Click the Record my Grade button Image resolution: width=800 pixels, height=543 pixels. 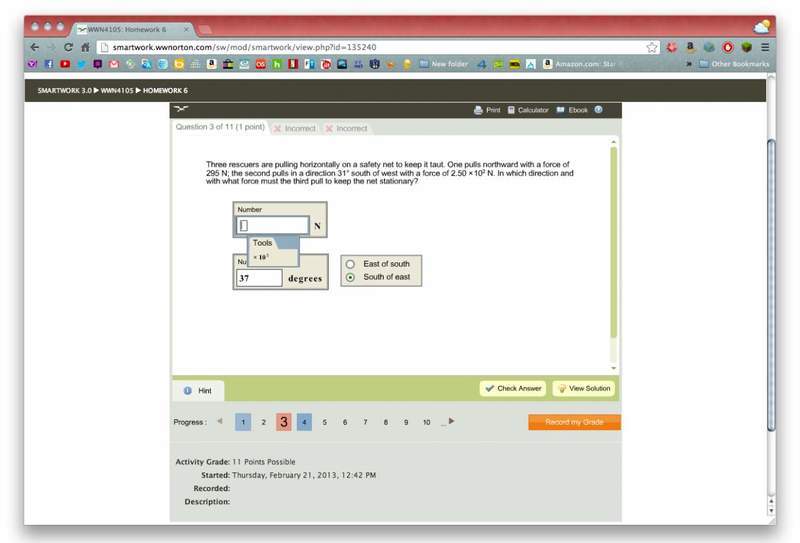pos(574,422)
